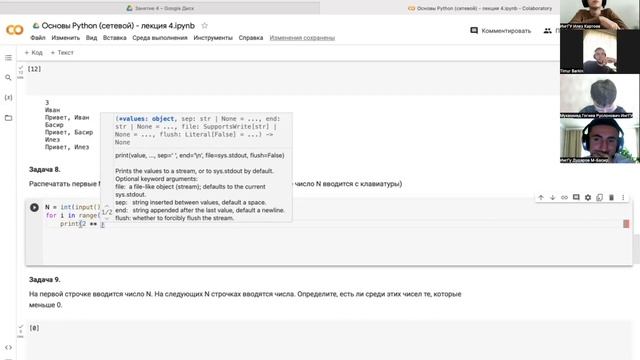This screenshot has height=360, width=640.
Task: Open the Вид menu
Action: (x=91, y=38)
